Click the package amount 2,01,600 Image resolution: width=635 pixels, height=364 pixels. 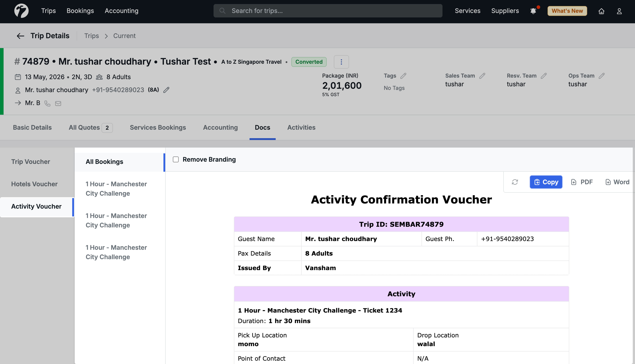pos(342,86)
